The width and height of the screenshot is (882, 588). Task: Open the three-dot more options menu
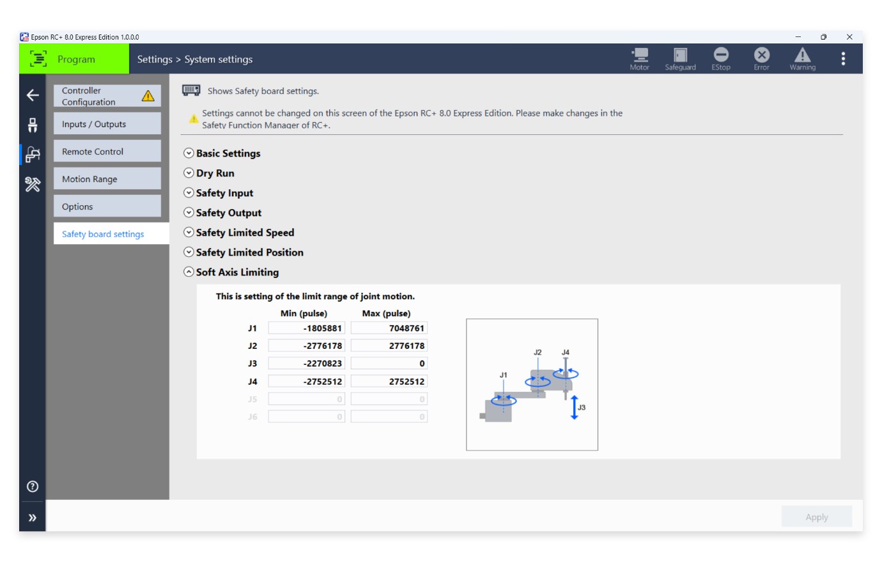click(843, 59)
